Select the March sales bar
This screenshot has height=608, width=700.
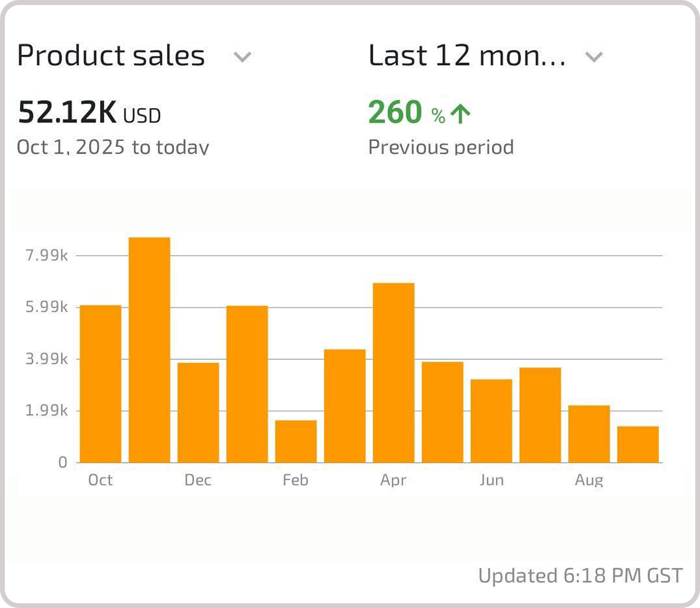tap(345, 406)
